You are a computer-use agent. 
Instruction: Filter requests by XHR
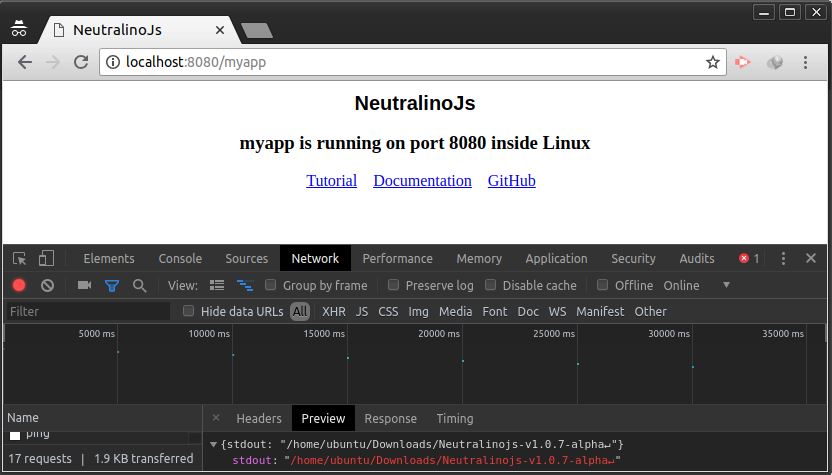tap(334, 312)
